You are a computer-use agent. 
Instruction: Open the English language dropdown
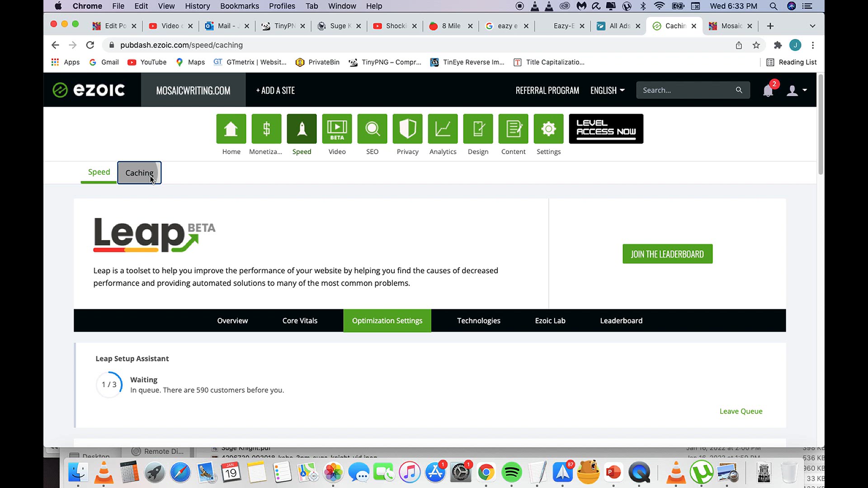coord(607,90)
